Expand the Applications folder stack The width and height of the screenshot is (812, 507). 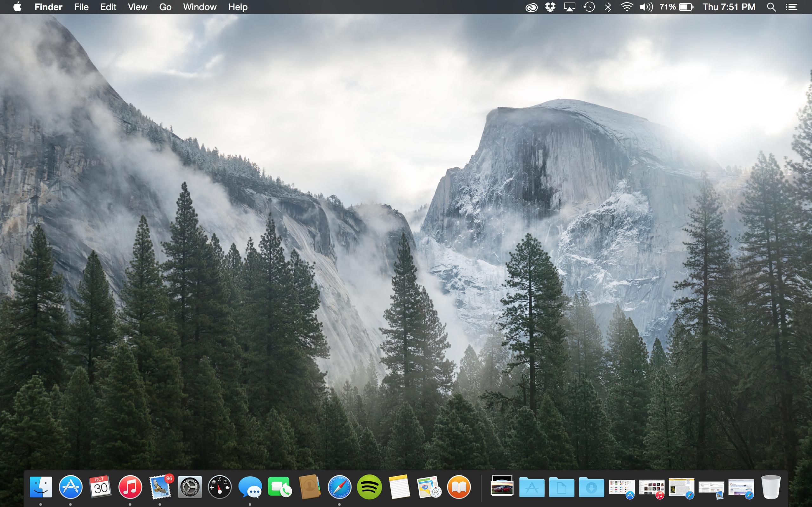[532, 487]
